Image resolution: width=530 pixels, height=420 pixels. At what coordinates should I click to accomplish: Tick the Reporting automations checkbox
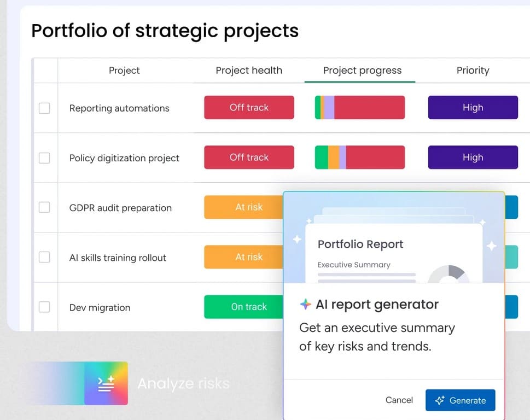(44, 108)
